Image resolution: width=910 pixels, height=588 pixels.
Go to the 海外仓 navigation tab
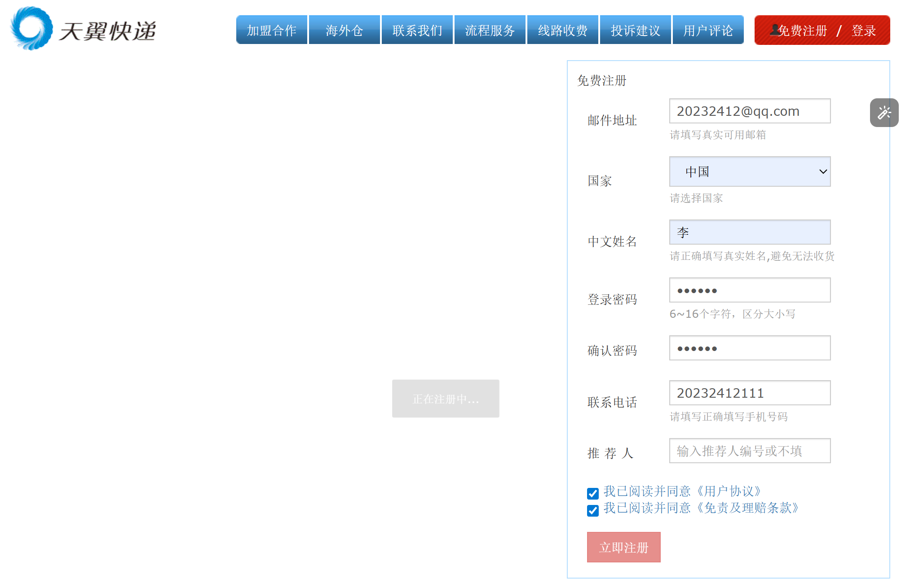(344, 30)
